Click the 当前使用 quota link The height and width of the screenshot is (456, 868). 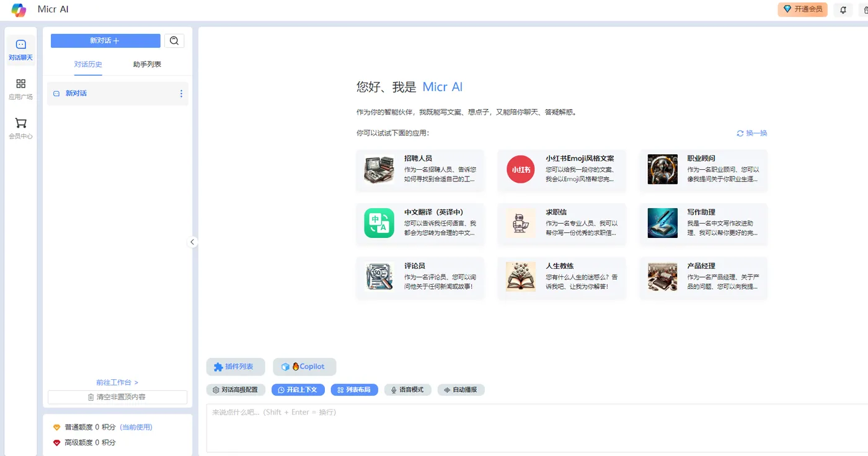pyautogui.click(x=136, y=427)
